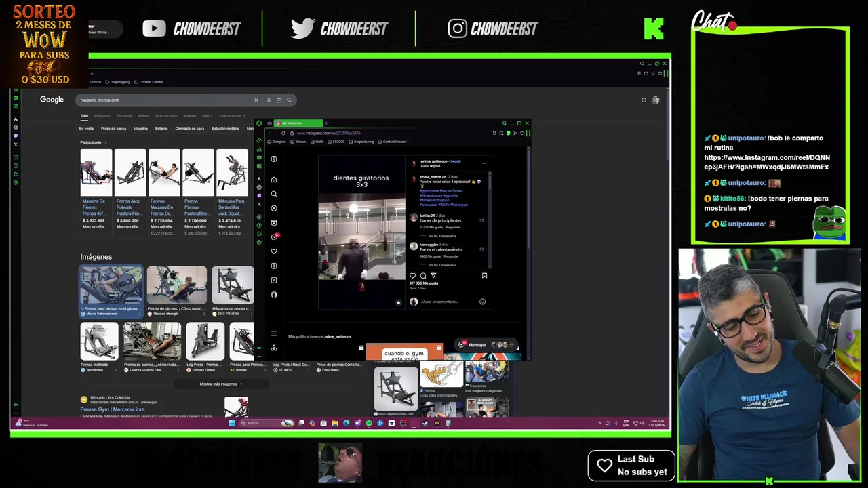
Task: Like the comment 'Eso es de principiantes'
Action: [x=481, y=220]
